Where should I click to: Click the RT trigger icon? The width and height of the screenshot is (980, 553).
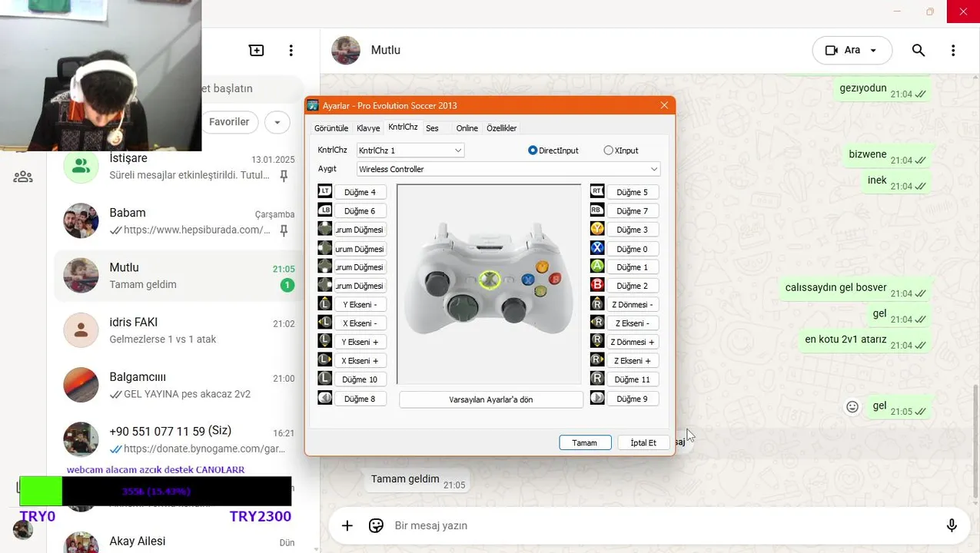597,192
